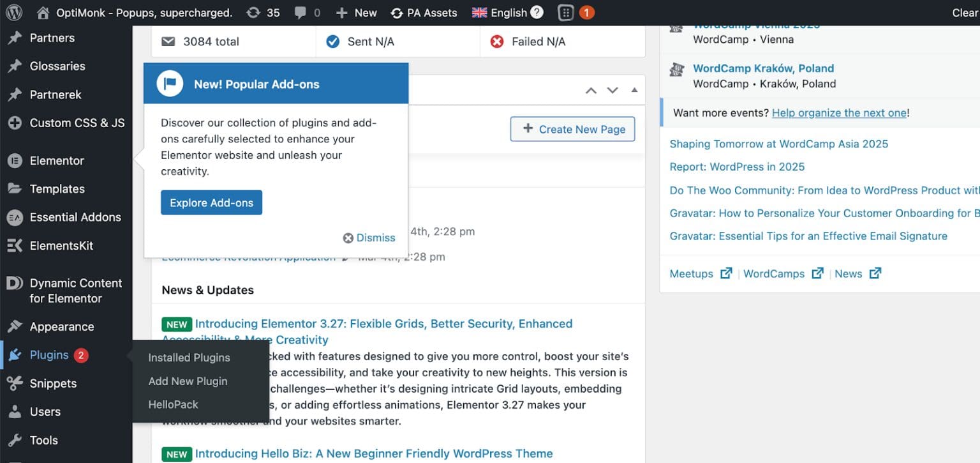Viewport: 980px width, 463px height.
Task: Choose Add New Plugin in submenu
Action: [x=188, y=381]
